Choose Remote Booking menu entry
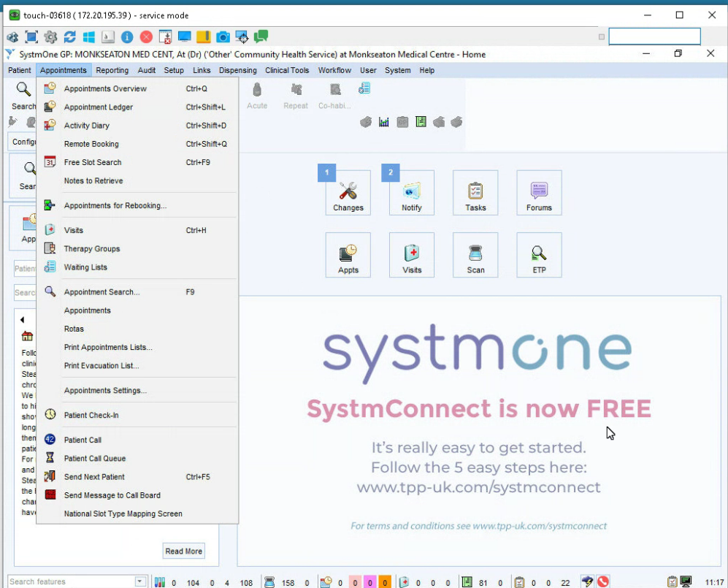728x588 pixels. (x=137, y=144)
